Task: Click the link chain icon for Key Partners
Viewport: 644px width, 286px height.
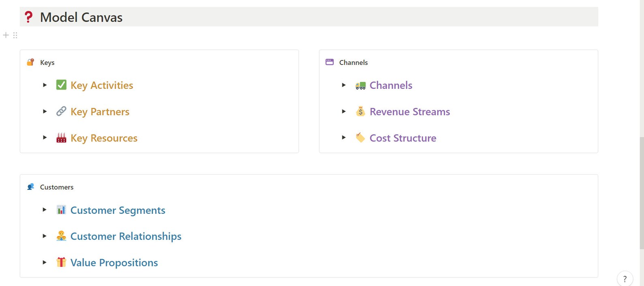Action: [x=61, y=111]
